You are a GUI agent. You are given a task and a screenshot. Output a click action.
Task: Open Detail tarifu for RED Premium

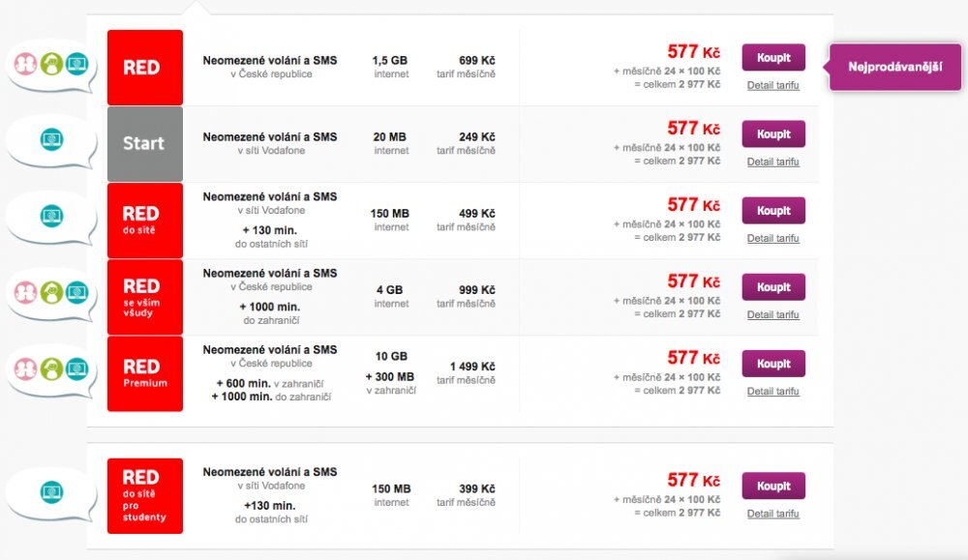click(x=772, y=392)
